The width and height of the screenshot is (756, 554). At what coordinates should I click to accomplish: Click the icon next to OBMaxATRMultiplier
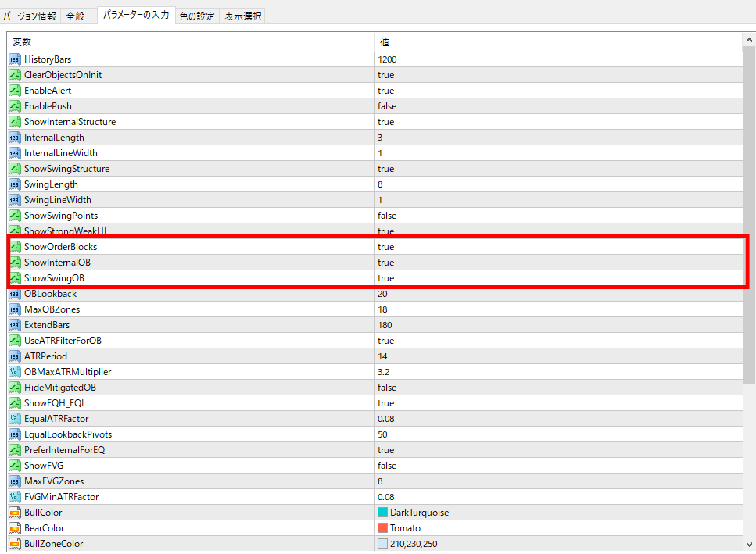(x=14, y=372)
